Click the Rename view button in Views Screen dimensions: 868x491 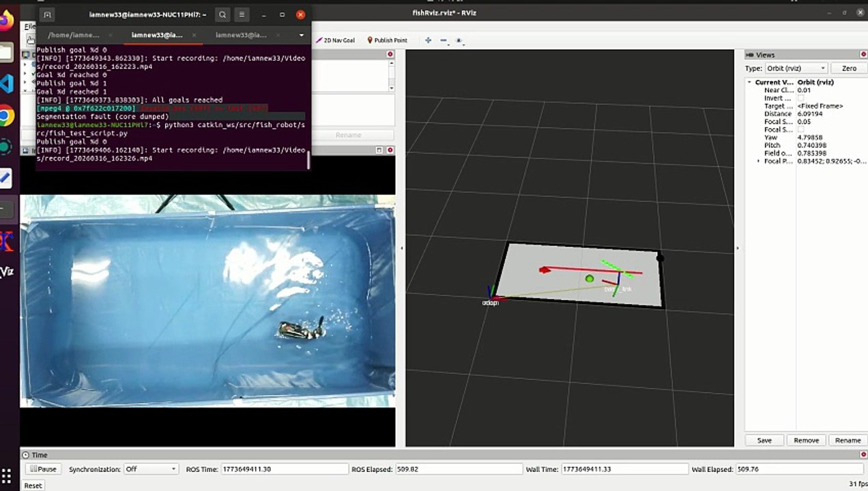click(x=848, y=441)
